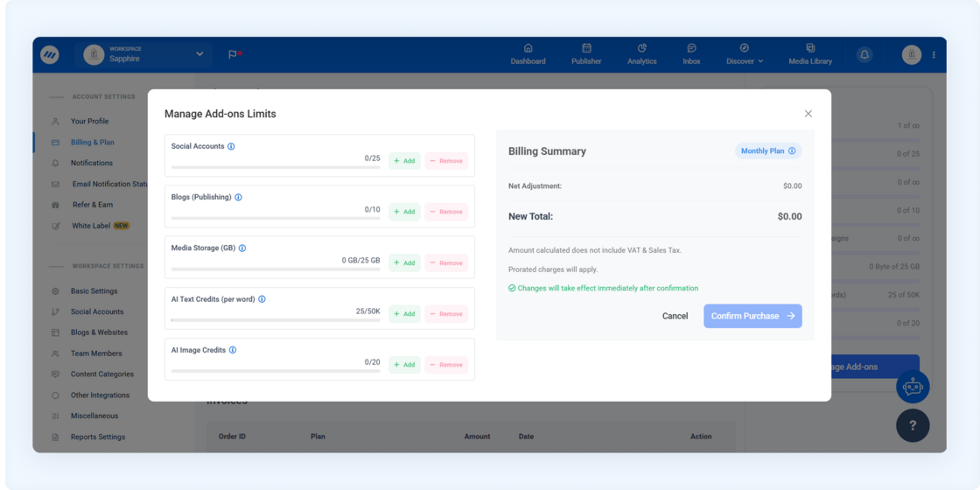Click Cancel in Billing Summary
Screen dimensions: 980x490
click(675, 316)
